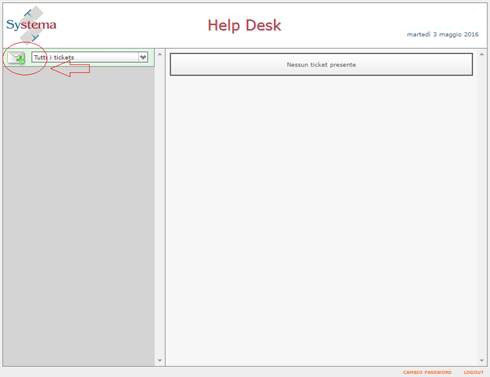Image resolution: width=490 pixels, height=377 pixels.
Task: Click the left panel's scroll up arrow
Action: coord(160,54)
